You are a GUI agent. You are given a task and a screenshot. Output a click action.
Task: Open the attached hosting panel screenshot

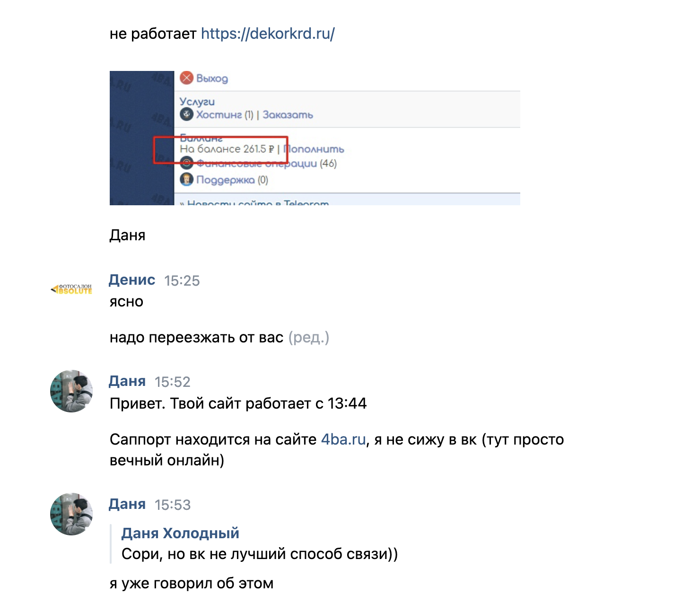[315, 138]
